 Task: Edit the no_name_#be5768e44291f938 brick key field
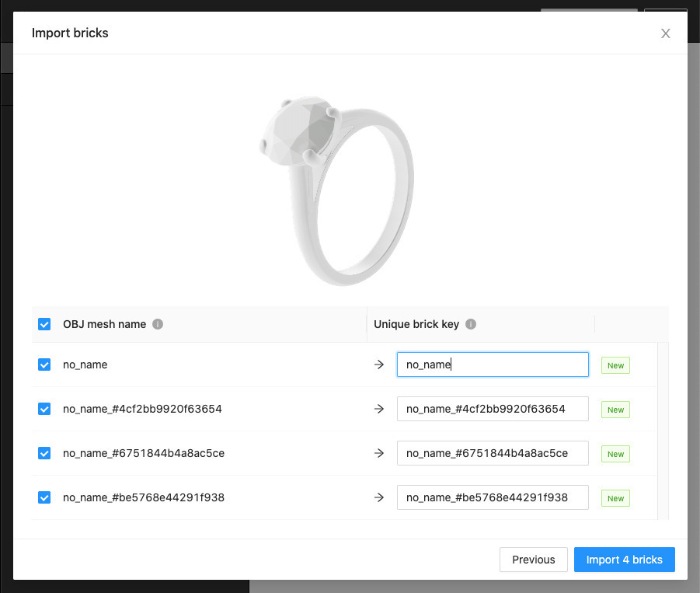(x=492, y=497)
